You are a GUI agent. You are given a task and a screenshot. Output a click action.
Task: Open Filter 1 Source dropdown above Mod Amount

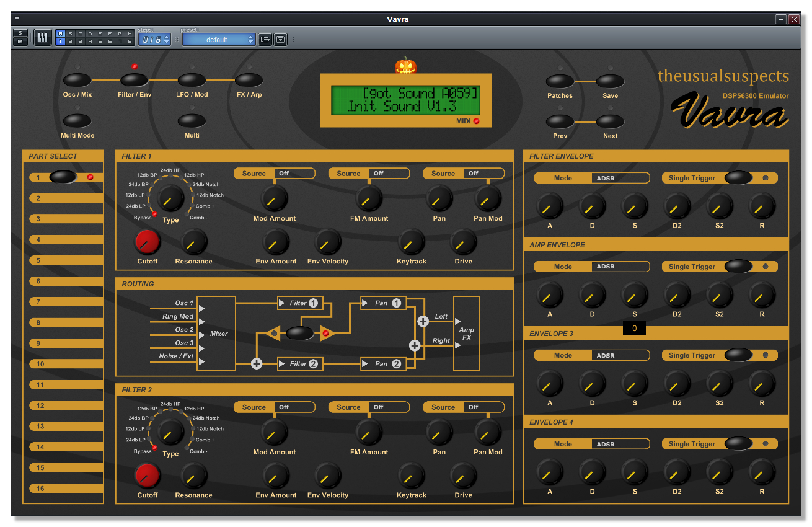pyautogui.click(x=294, y=174)
